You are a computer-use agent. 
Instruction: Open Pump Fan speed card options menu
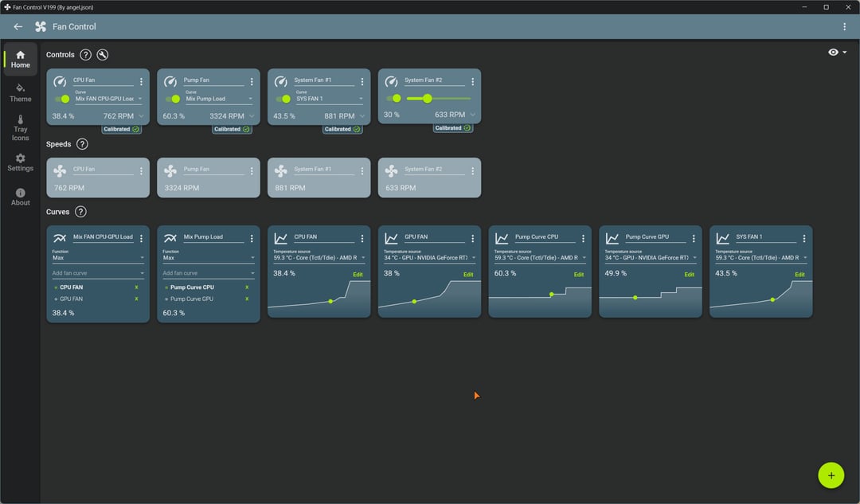click(252, 171)
